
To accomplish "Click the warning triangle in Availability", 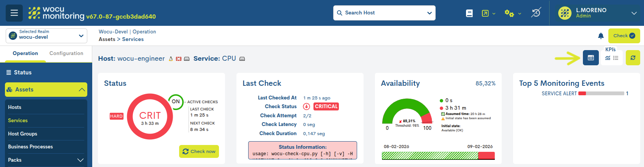I will tap(443, 118).
